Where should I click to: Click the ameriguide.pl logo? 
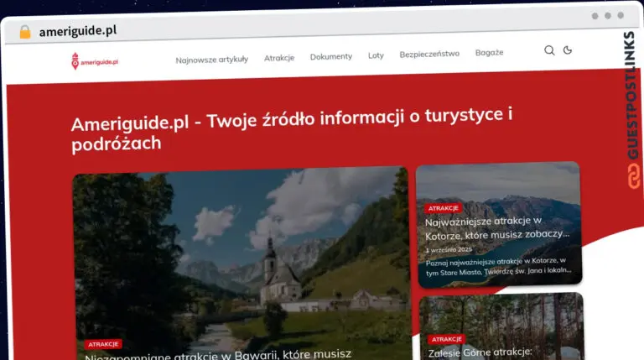coord(95,61)
